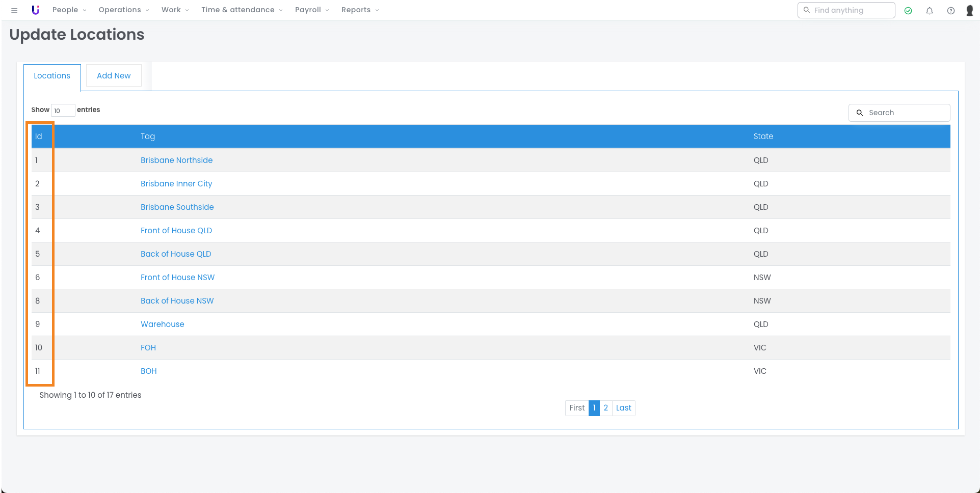Open the notifications bell
Image resolution: width=980 pixels, height=493 pixels.
coord(930,11)
